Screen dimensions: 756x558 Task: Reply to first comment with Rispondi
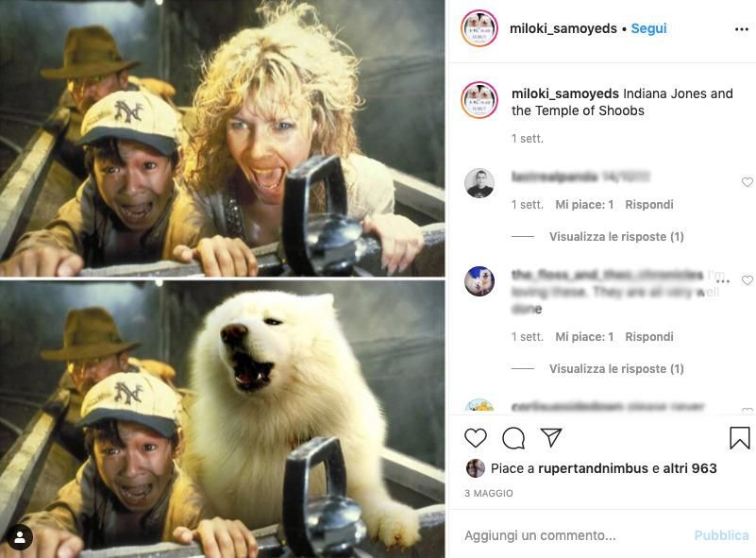[649, 205]
